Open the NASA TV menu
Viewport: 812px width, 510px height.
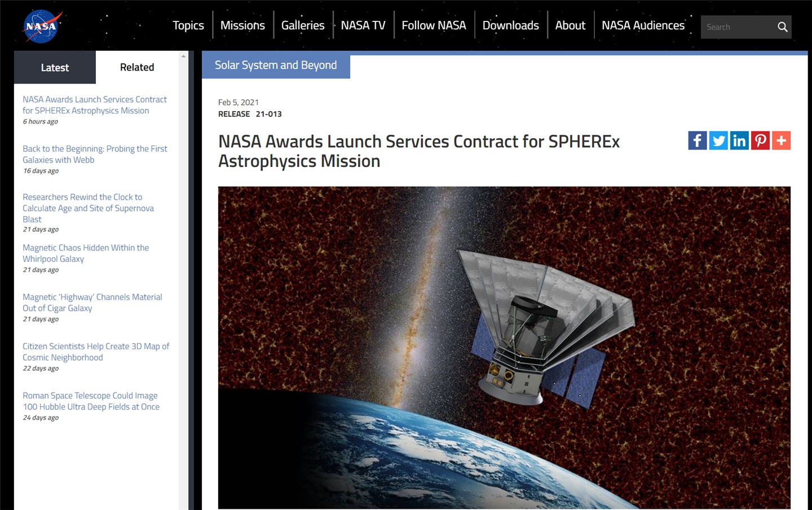click(363, 25)
